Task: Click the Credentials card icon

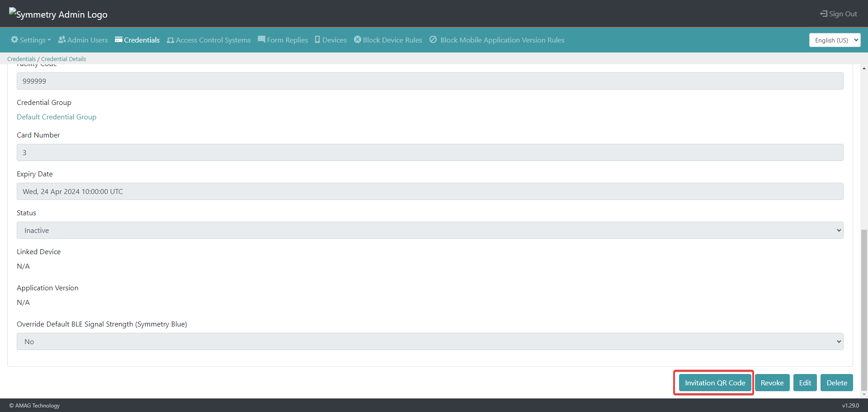Action: [x=118, y=39]
